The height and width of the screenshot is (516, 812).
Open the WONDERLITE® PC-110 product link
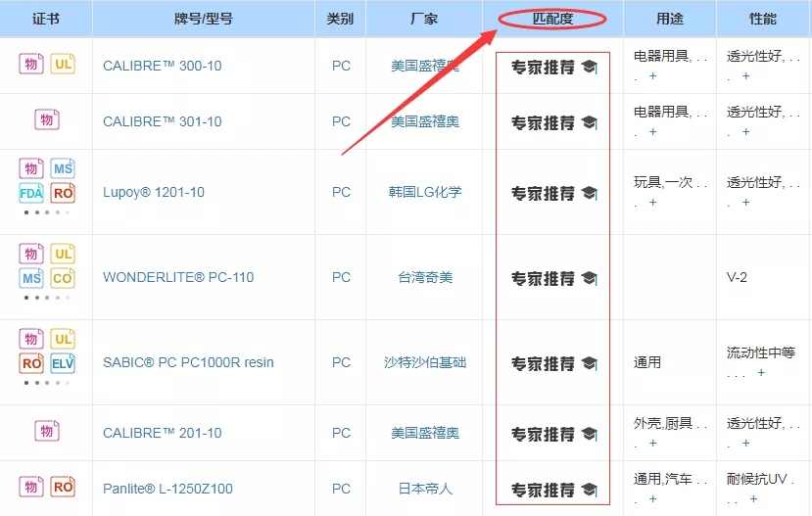(177, 277)
